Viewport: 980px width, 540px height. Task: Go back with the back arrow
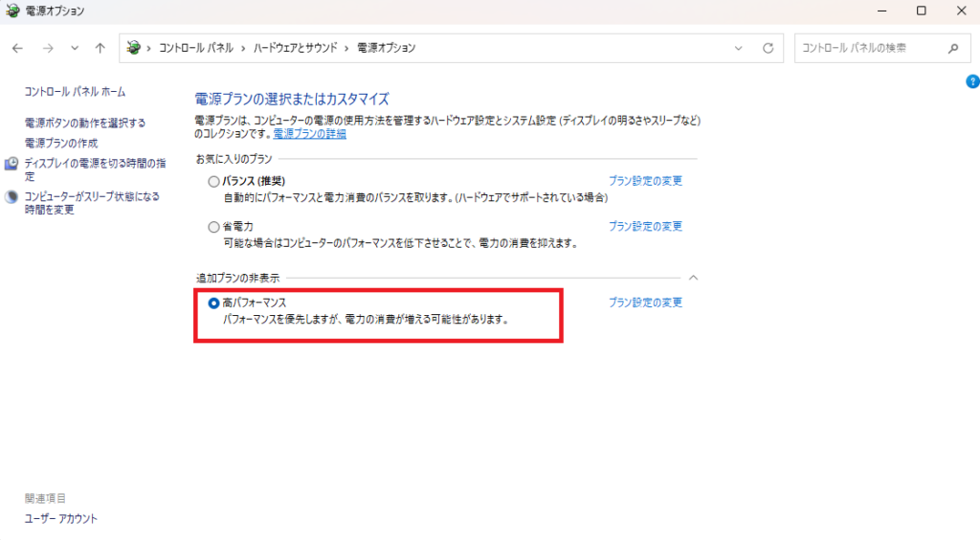pyautogui.click(x=17, y=48)
